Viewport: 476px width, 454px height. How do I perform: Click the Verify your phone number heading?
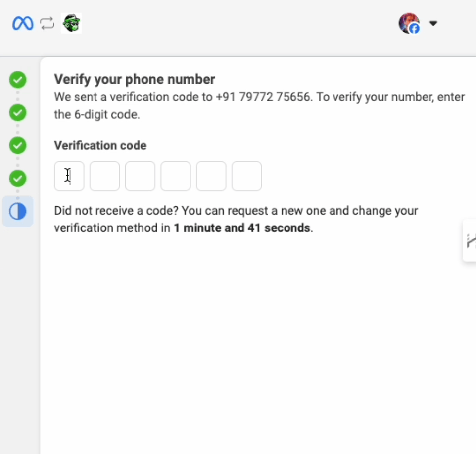pos(135,79)
